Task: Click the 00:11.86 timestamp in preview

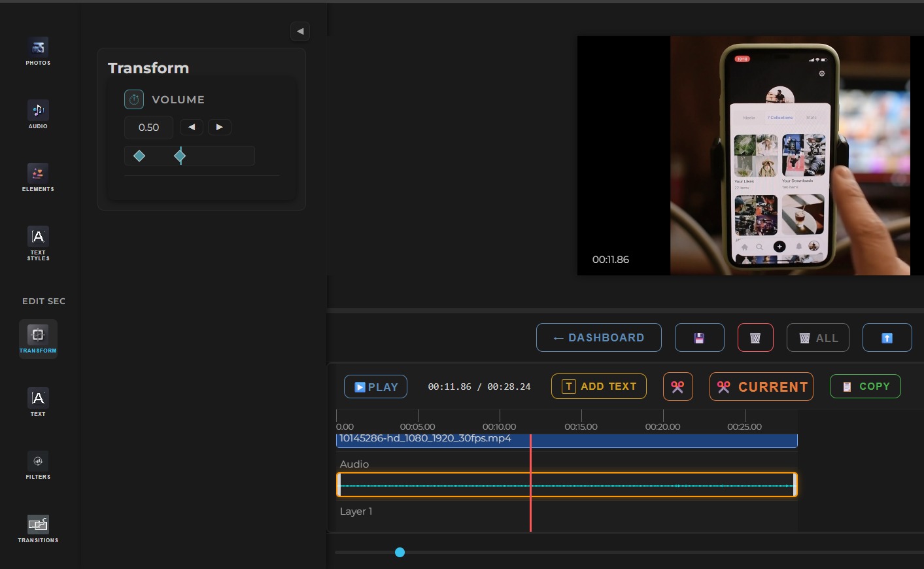Action: 611,260
